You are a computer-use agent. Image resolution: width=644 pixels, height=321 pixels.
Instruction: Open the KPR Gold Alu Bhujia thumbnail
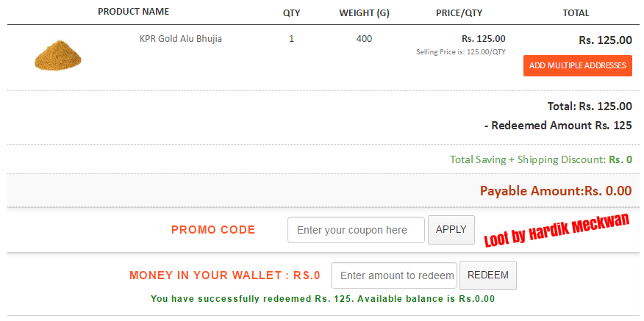click(x=58, y=55)
